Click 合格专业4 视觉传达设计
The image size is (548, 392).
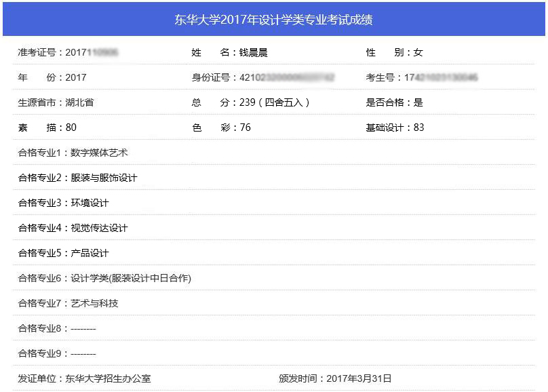(x=73, y=228)
